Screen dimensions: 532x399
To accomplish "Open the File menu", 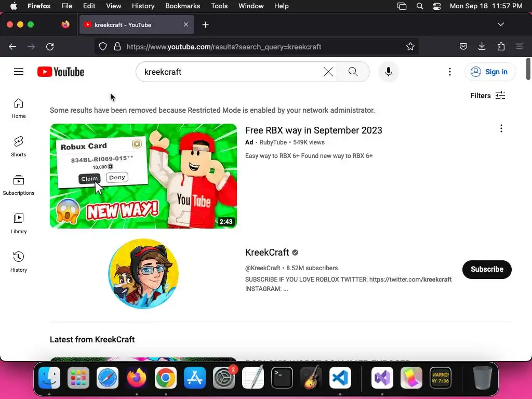I will 67,6.
